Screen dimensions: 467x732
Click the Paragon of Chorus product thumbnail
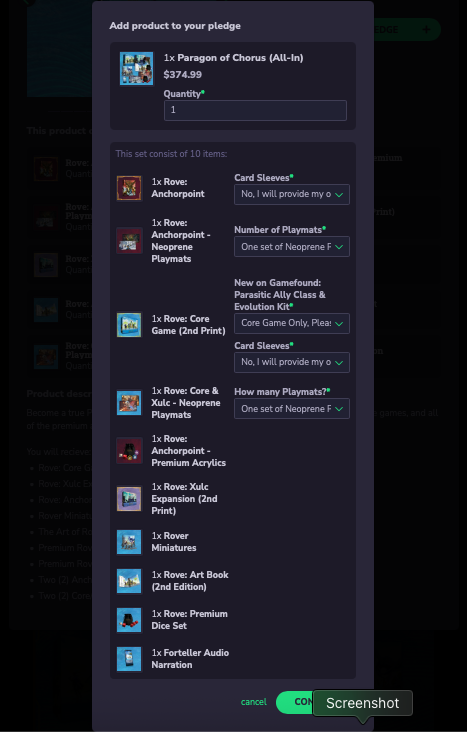[136, 69]
